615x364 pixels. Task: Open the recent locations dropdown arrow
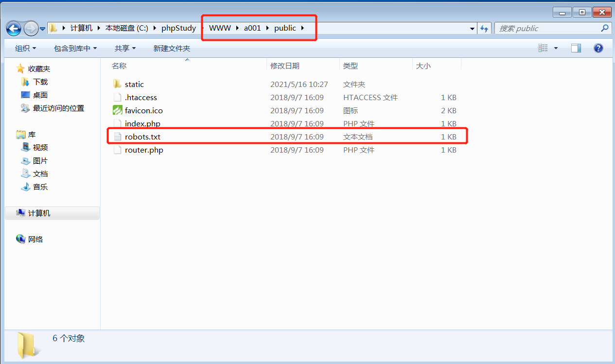click(x=42, y=29)
